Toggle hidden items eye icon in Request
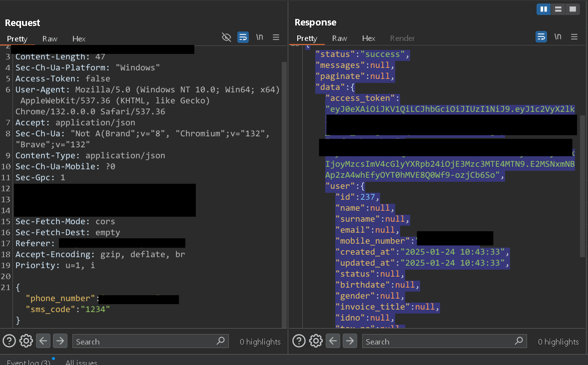 (226, 37)
